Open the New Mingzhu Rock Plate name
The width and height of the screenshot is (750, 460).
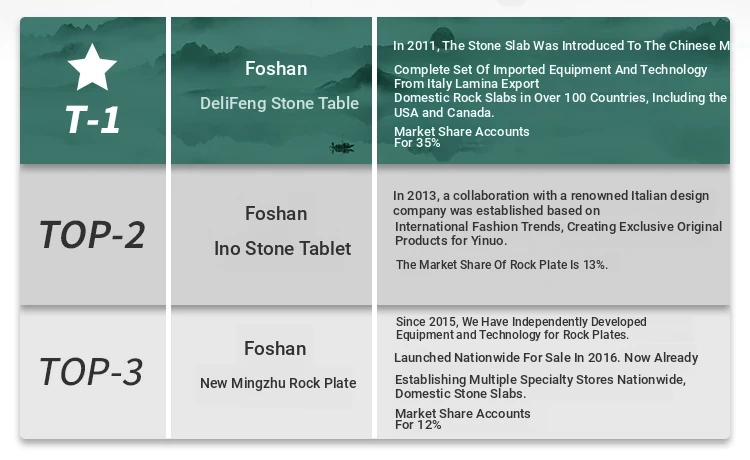278,383
